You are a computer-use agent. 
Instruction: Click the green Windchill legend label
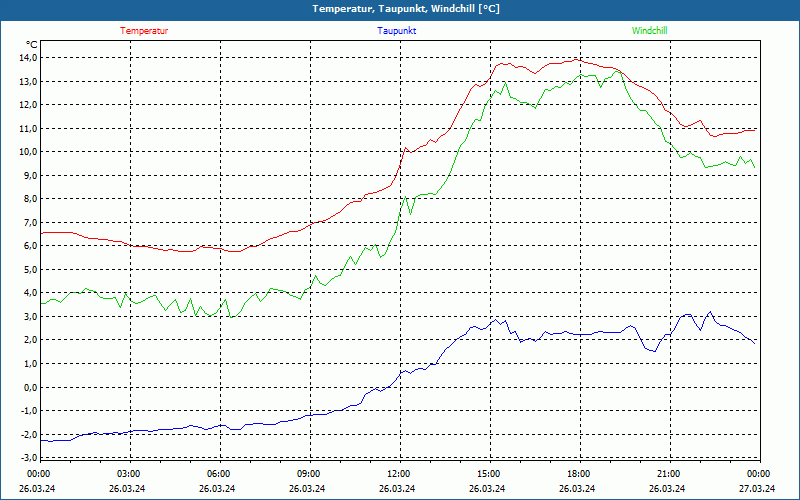(x=649, y=31)
